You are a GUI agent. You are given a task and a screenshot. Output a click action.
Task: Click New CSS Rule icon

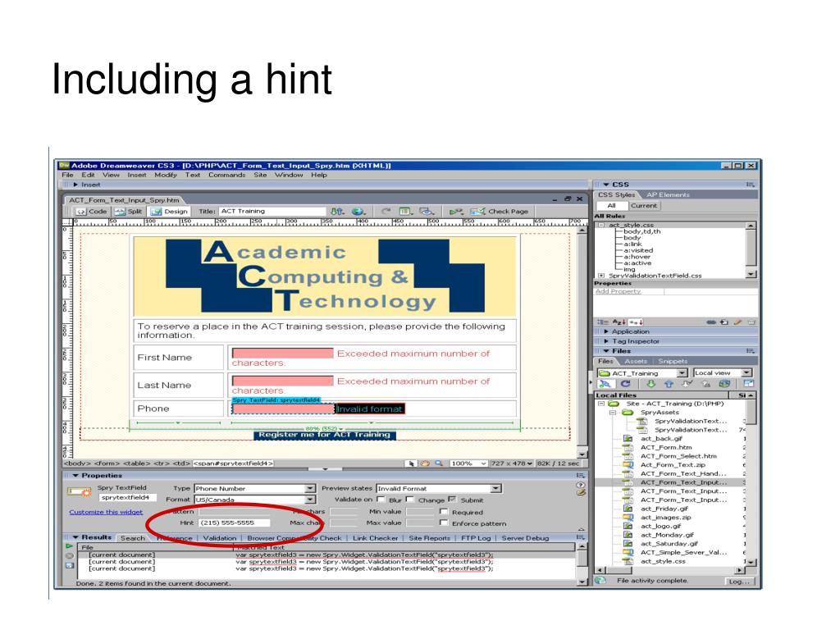tap(724, 322)
